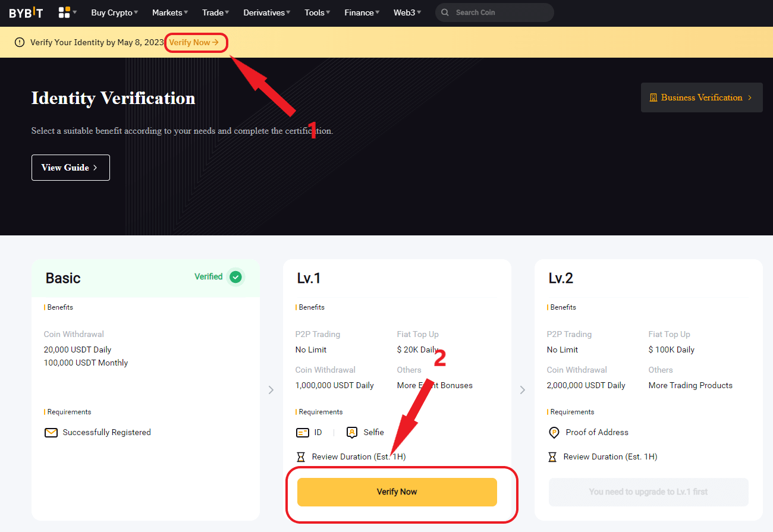Select the Basic card title
The width and height of the screenshot is (773, 532).
[63, 278]
